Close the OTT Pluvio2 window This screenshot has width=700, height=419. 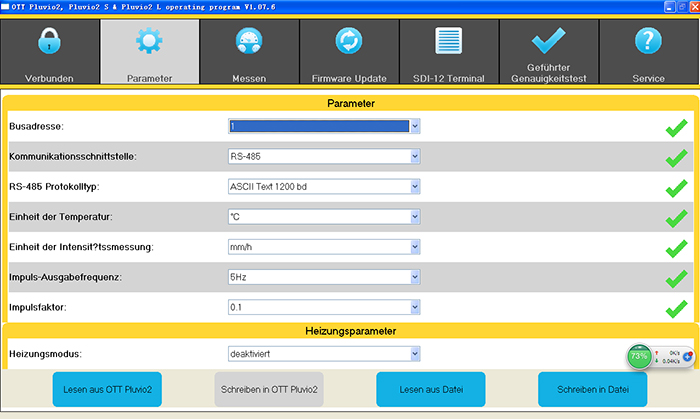695,7
